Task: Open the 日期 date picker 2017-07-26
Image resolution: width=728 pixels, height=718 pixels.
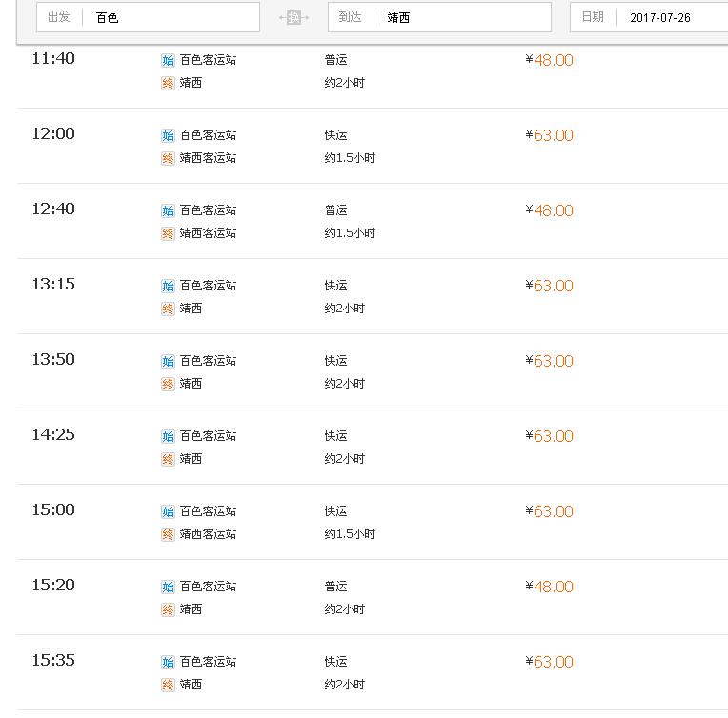Action: point(649,18)
